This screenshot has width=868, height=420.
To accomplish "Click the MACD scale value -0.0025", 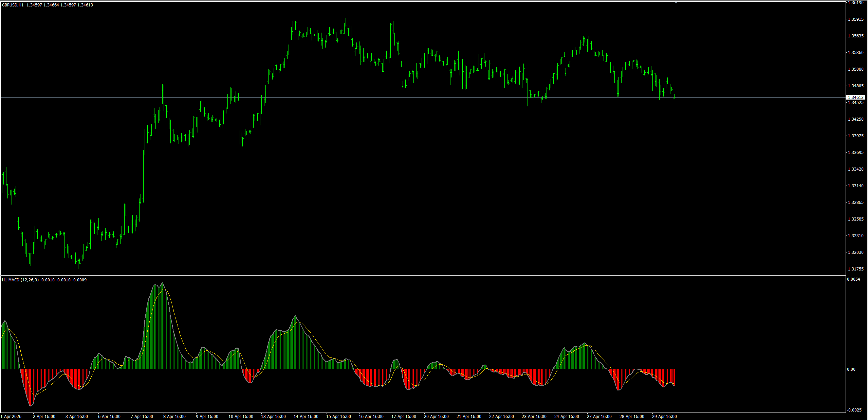I will tap(853, 410).
